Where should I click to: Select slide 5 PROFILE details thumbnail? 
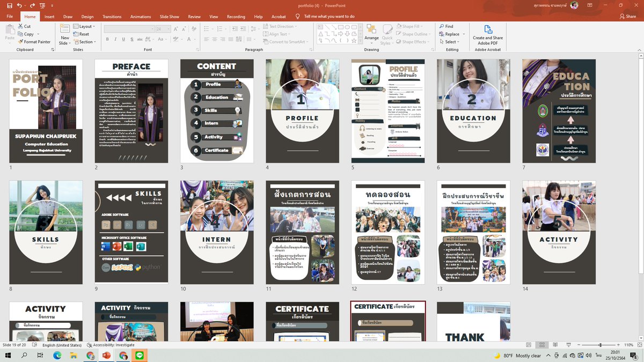(388, 111)
